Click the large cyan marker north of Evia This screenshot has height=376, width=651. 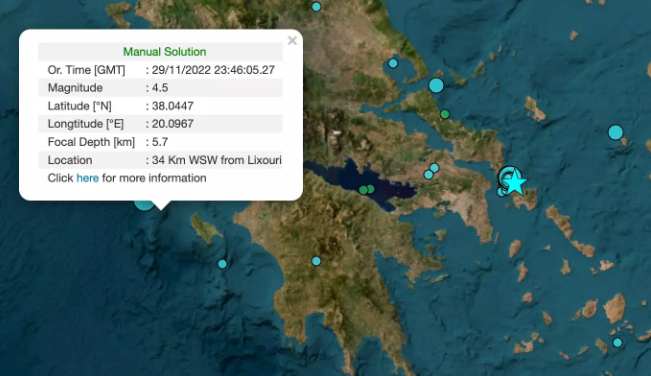pyautogui.click(x=436, y=85)
